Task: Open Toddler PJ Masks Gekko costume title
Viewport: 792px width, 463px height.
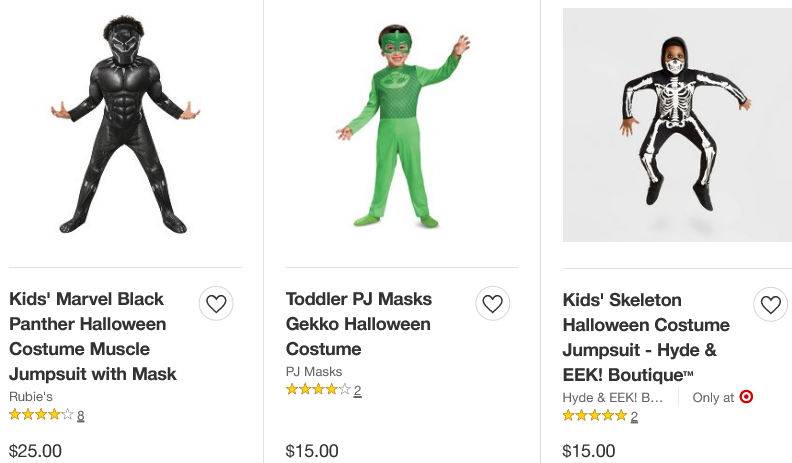Action: [358, 323]
